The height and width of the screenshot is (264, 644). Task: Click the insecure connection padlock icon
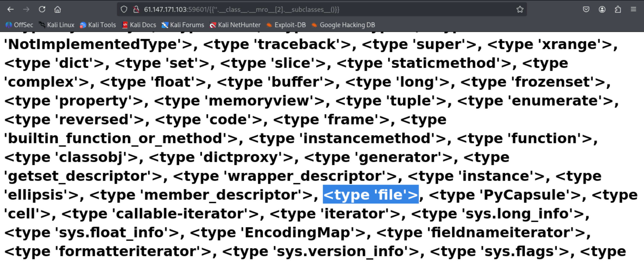coord(136,9)
